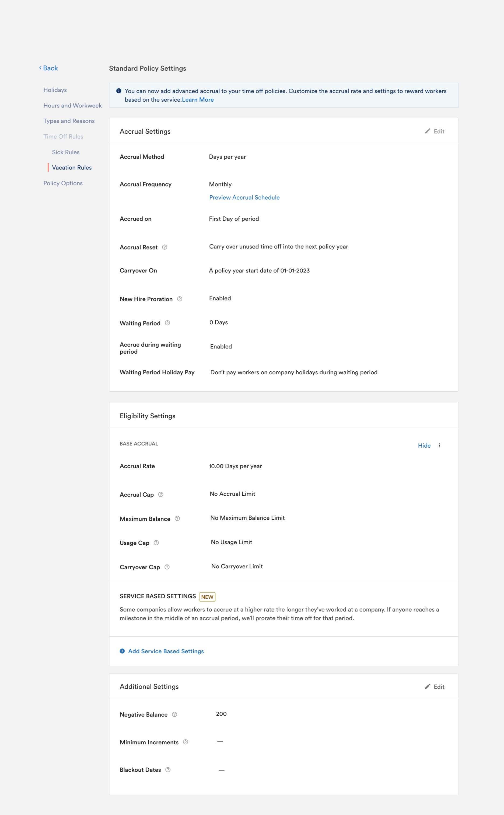The image size is (504, 815).
Task: Click the Carryover Cap help icon
Action: click(167, 567)
